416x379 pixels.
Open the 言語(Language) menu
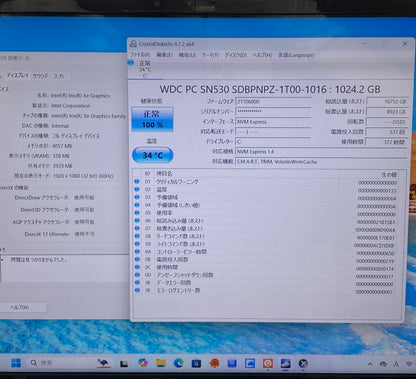click(296, 55)
